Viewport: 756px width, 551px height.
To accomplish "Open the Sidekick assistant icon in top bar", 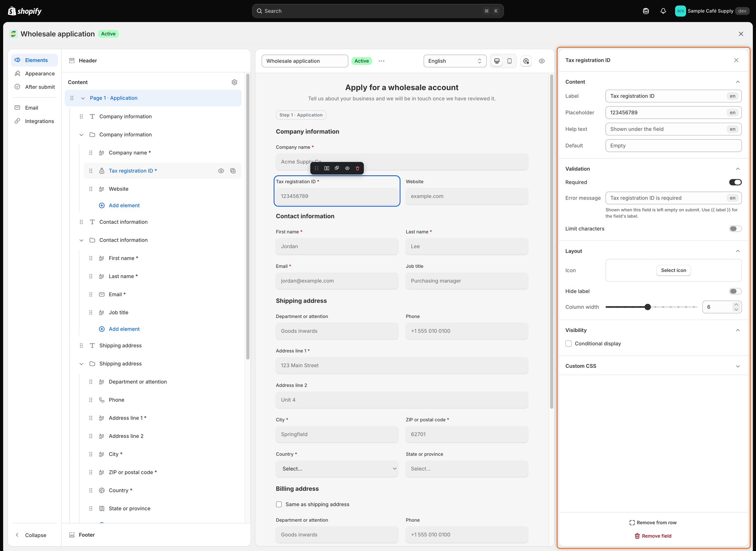I will click(x=646, y=11).
